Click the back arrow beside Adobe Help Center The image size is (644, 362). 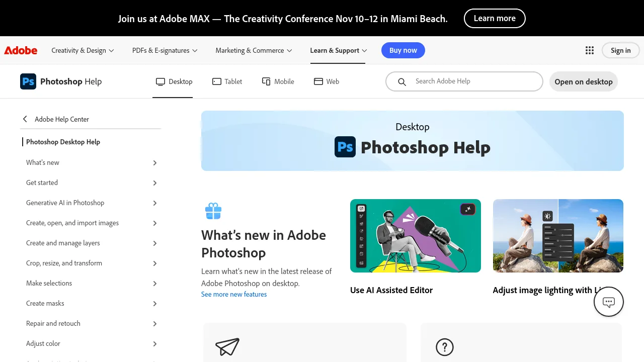coord(25,119)
